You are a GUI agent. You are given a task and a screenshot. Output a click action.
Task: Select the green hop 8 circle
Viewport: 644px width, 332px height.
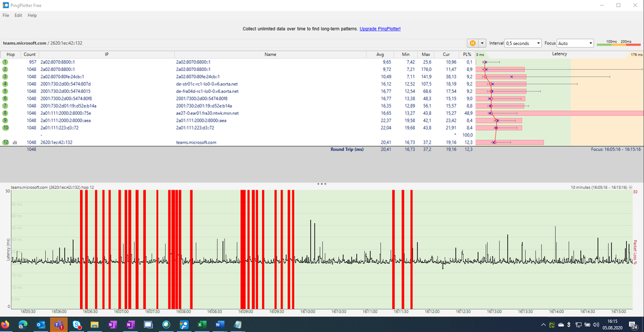click(x=5, y=113)
